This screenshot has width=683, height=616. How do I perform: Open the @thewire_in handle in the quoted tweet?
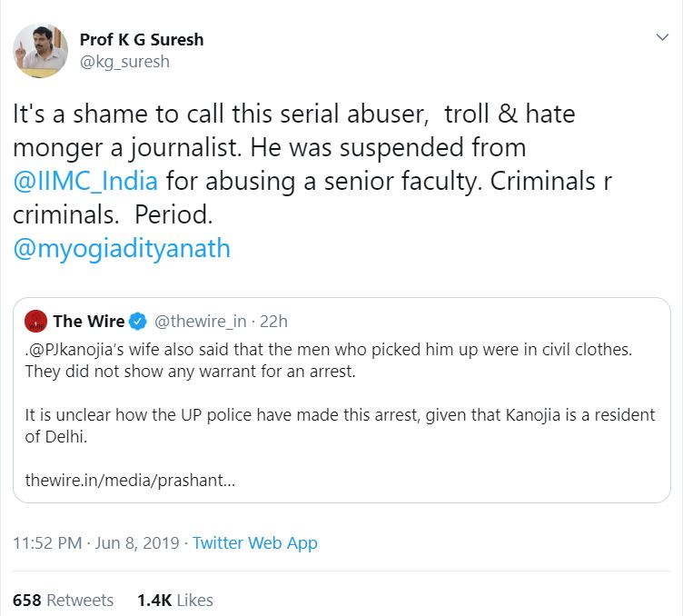click(x=202, y=322)
